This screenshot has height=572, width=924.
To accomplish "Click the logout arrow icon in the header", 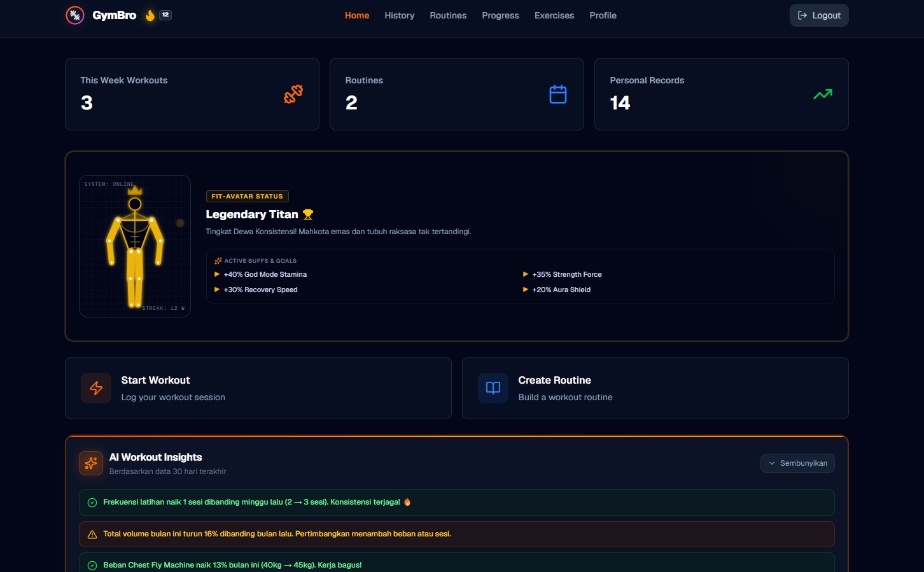I will click(x=802, y=15).
